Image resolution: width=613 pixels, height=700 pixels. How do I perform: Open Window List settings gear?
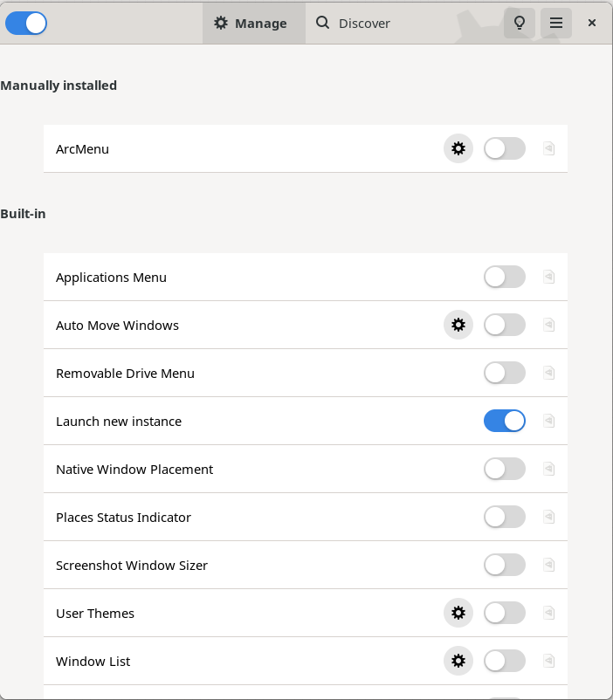tap(458, 661)
